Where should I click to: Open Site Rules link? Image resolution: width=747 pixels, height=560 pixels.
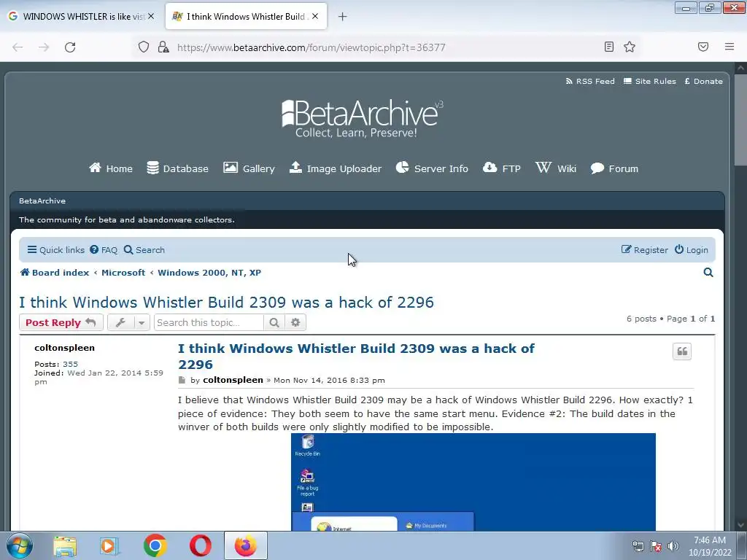650,81
